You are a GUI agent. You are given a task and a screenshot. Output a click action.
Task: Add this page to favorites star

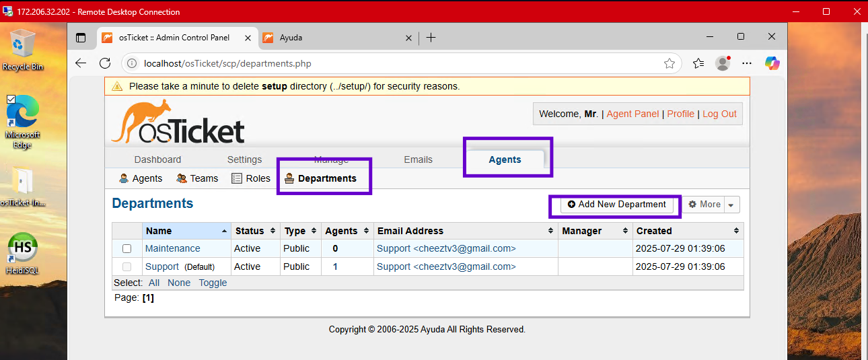tap(670, 63)
